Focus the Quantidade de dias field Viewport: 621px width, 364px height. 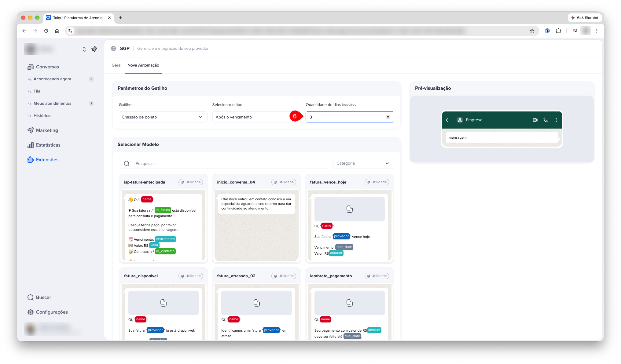coord(350,117)
